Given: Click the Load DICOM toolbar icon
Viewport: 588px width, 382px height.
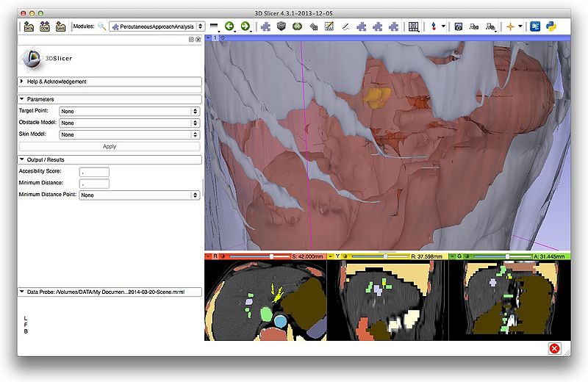Looking at the screenshot, I should click(x=44, y=26).
